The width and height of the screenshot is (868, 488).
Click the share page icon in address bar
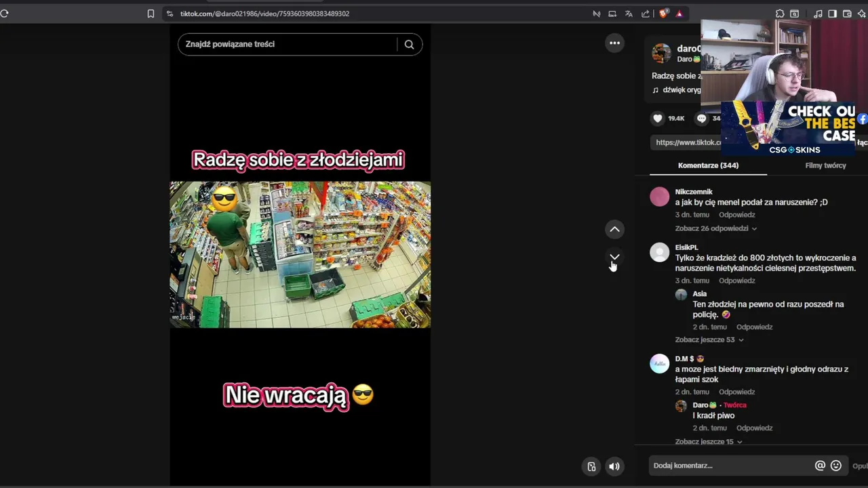(x=645, y=14)
